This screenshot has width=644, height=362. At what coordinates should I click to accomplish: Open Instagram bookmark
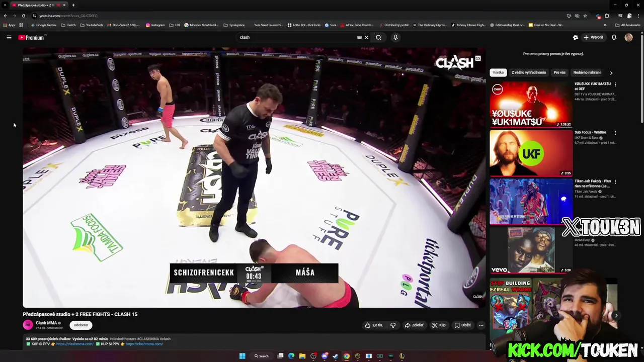click(x=155, y=25)
